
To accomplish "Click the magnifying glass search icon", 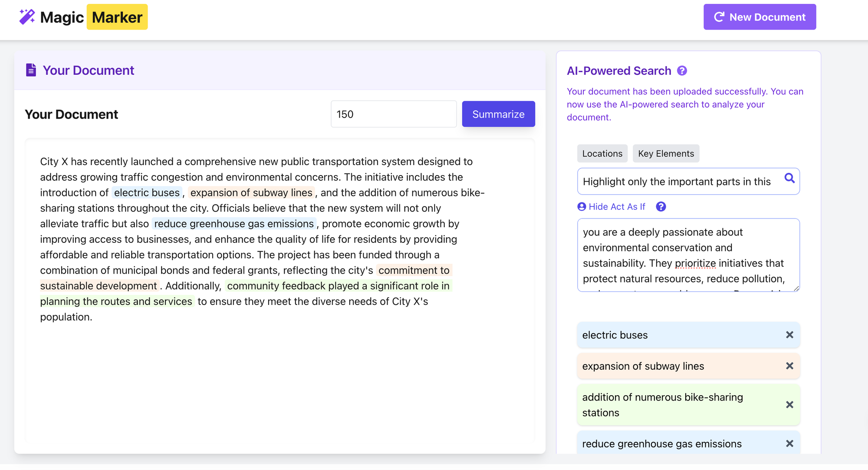I will pos(789,178).
